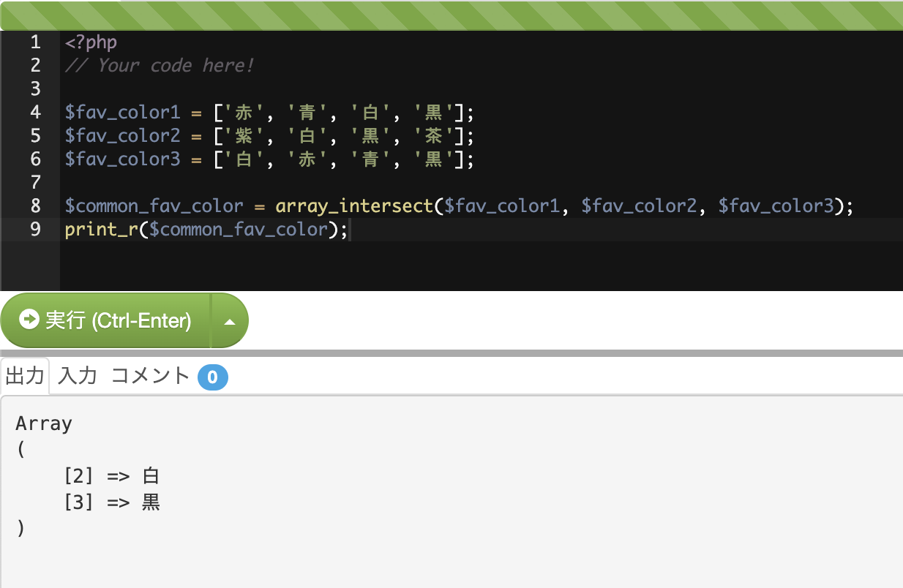The width and height of the screenshot is (903, 588).
Task: Switch to the 入力 tab
Action: click(x=78, y=376)
